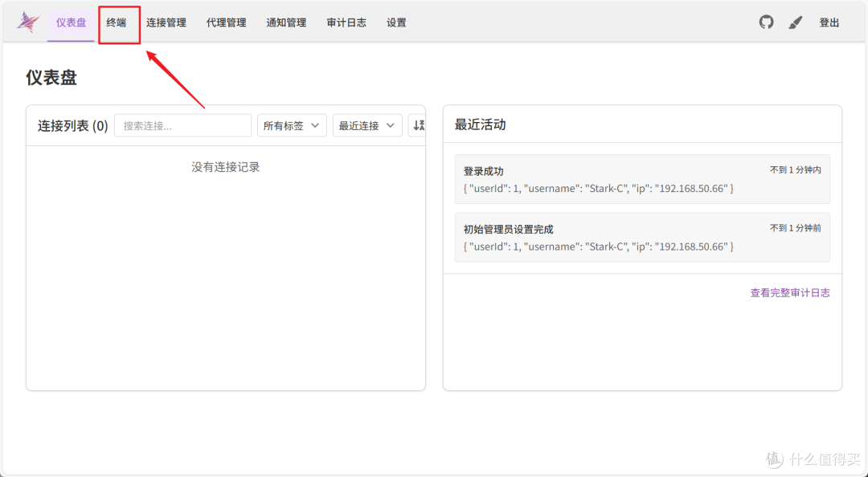868x477 pixels.
Task: Click the 最近活动 panel heading
Action: click(480, 124)
